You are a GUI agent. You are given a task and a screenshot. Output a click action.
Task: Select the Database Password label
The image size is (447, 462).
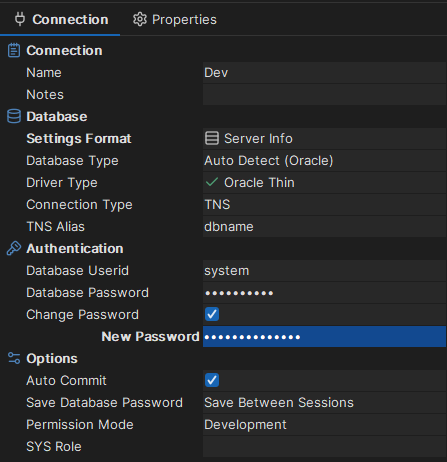[87, 292]
